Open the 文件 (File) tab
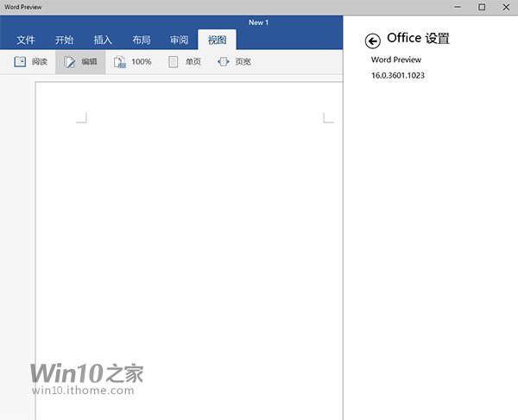Screen dimensions: 518x420 [x=26, y=40]
